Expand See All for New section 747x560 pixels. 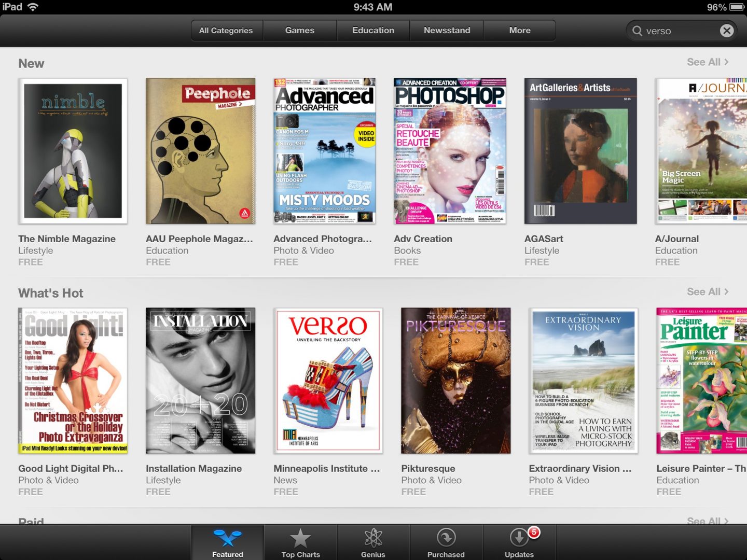point(708,62)
